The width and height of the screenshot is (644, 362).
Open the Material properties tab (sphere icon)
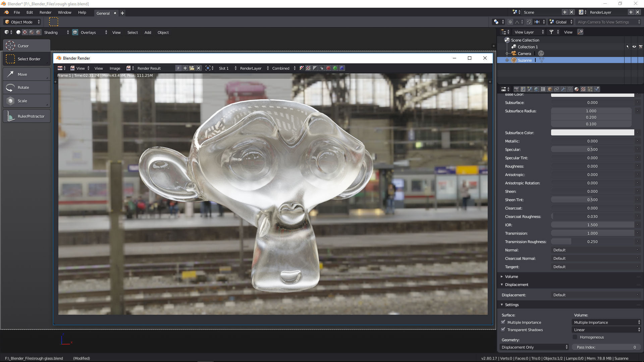[577, 89]
